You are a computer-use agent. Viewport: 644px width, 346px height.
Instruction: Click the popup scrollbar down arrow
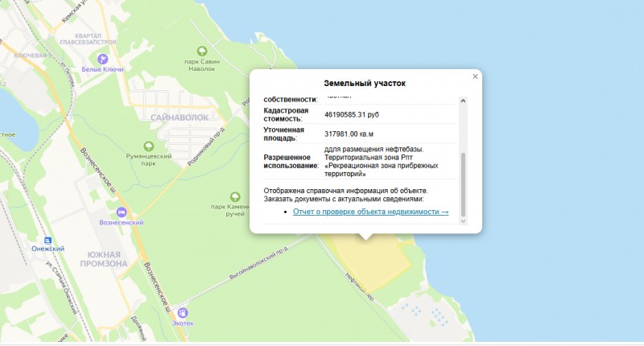[x=462, y=220]
